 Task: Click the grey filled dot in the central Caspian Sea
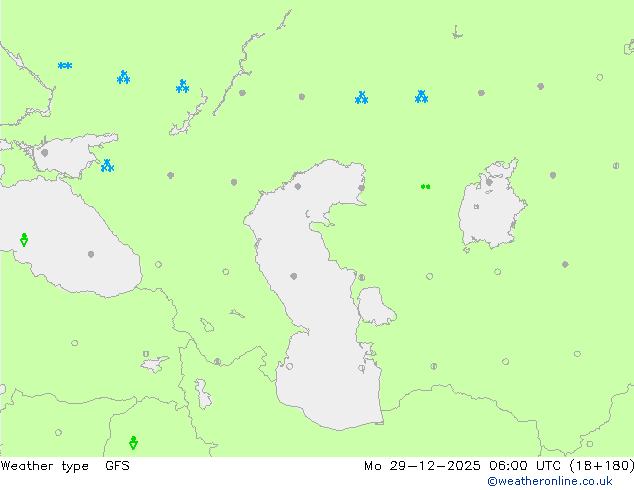[294, 277]
